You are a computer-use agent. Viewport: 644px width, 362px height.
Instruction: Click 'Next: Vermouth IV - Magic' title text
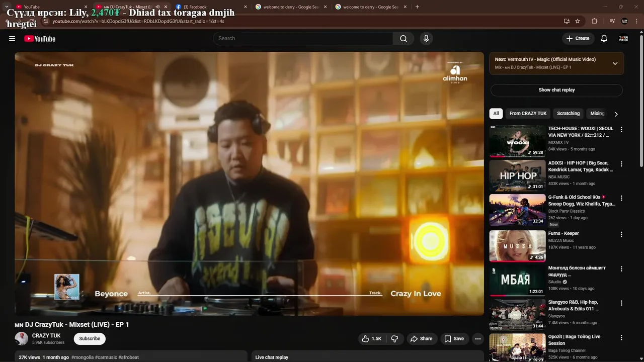(545, 59)
